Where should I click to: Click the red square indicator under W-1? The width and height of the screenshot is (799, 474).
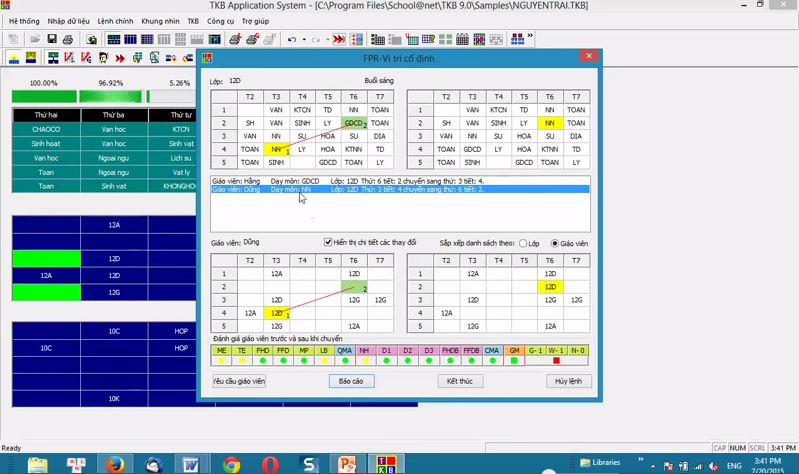556,360
